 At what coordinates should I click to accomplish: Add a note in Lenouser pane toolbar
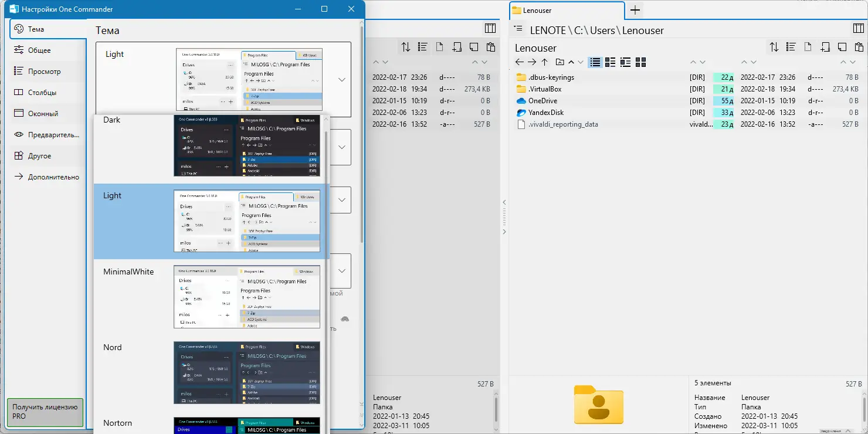click(842, 47)
